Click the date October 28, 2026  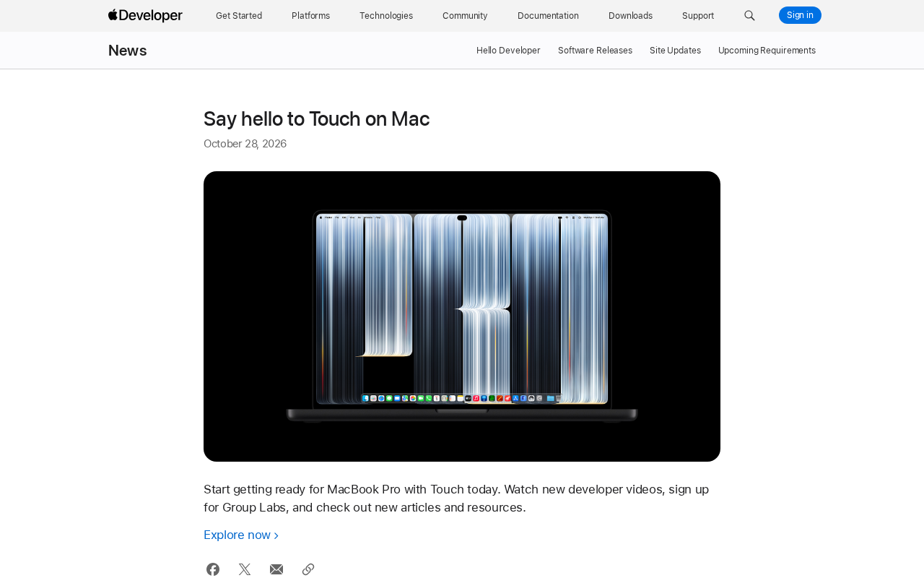(245, 144)
